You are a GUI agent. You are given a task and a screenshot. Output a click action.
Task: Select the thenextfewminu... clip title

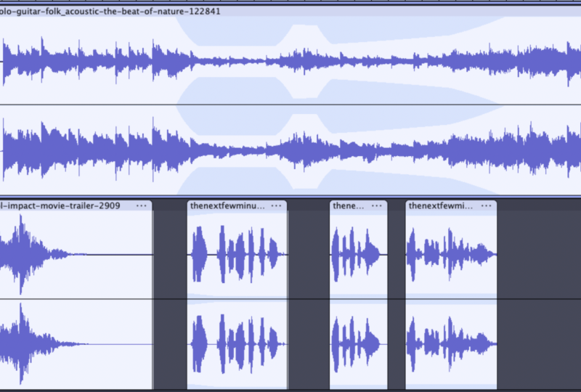pos(227,205)
